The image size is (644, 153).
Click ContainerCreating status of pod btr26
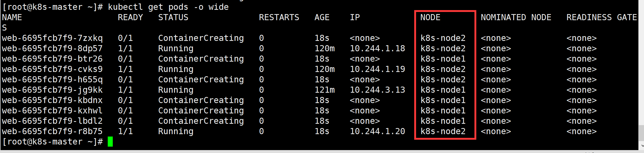coord(201,59)
